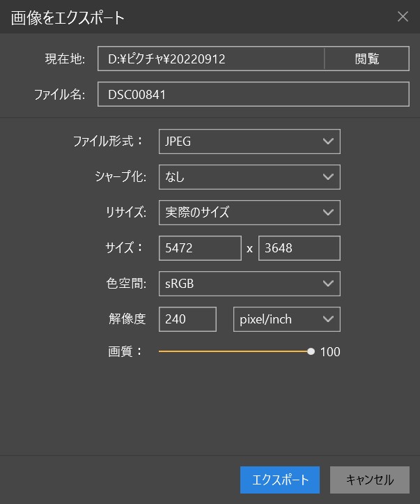Open the ファイル形式 JPEG dropdown
This screenshot has width=420, height=504.
tap(249, 142)
